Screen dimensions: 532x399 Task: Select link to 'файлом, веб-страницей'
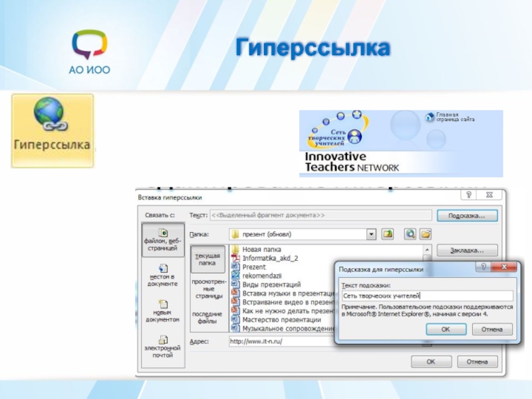163,240
